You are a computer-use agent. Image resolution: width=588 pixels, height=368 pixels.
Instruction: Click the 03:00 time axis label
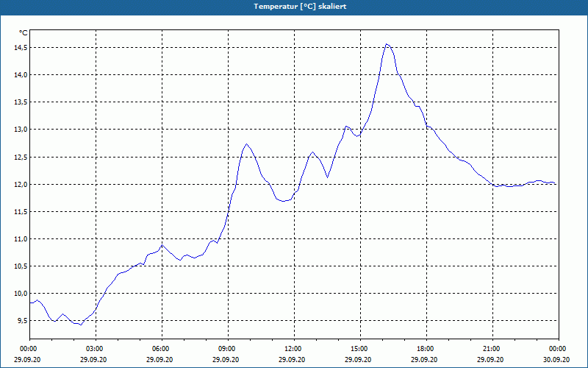[x=96, y=349]
